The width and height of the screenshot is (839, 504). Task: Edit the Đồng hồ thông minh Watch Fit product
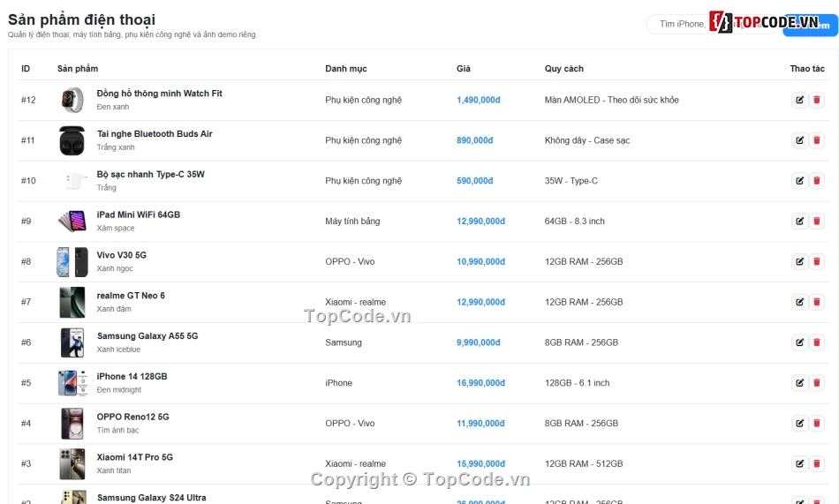click(799, 100)
